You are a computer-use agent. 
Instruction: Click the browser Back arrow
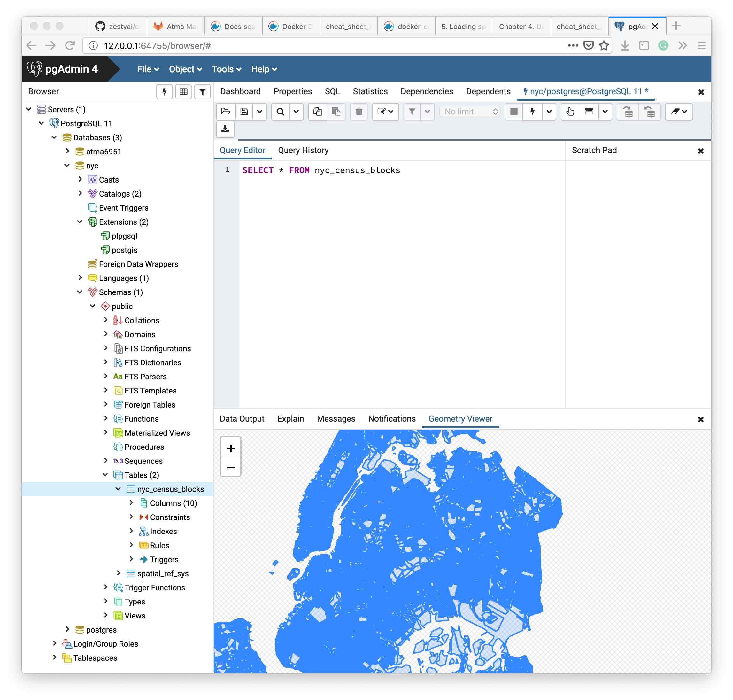[32, 45]
